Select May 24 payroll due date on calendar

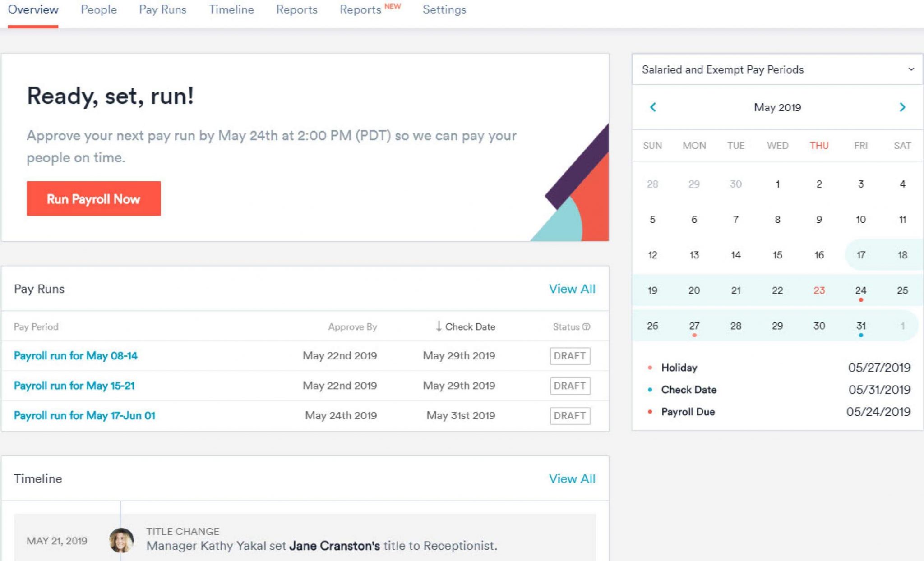pyautogui.click(x=861, y=290)
